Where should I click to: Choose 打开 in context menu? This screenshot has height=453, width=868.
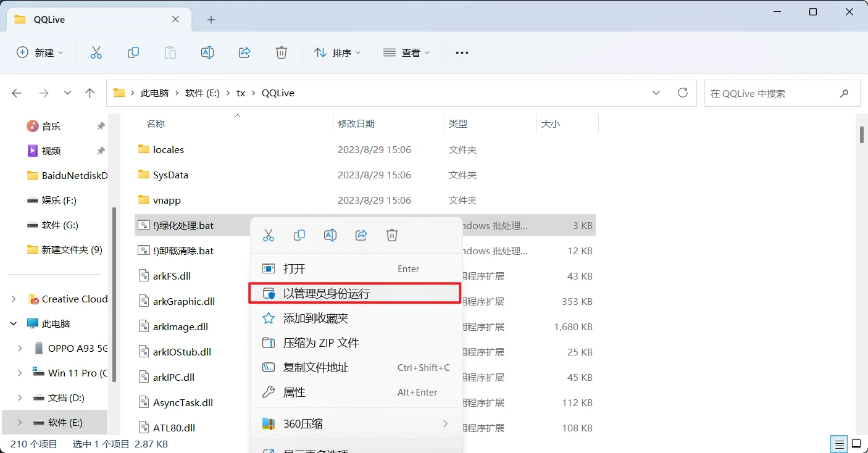point(356,269)
